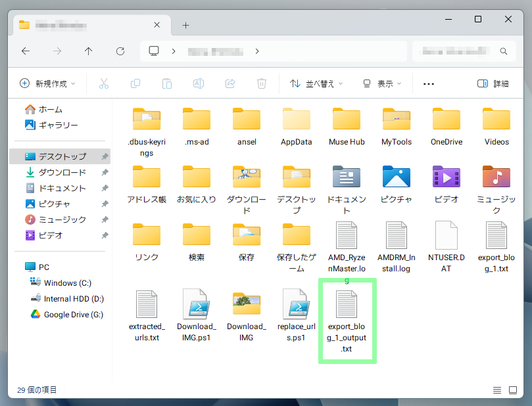Screen dimensions: 532x406
Task: Open the 新規作成 dropdown
Action: [47, 83]
